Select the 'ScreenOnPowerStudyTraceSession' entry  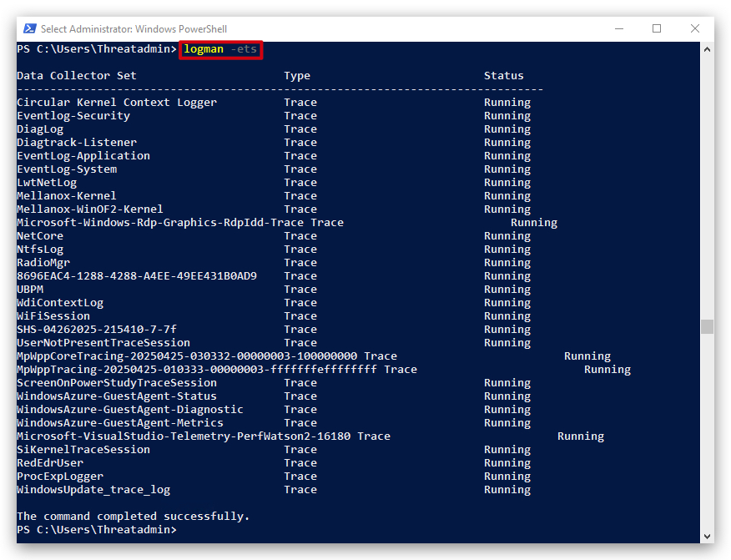(x=117, y=383)
